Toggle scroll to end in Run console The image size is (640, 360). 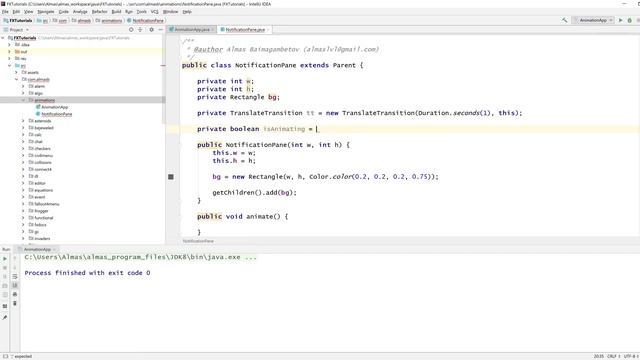(x=15, y=285)
